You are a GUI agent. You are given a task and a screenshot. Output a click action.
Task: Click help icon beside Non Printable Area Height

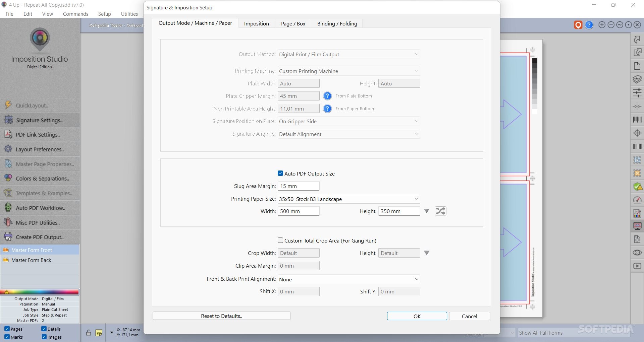click(x=327, y=109)
